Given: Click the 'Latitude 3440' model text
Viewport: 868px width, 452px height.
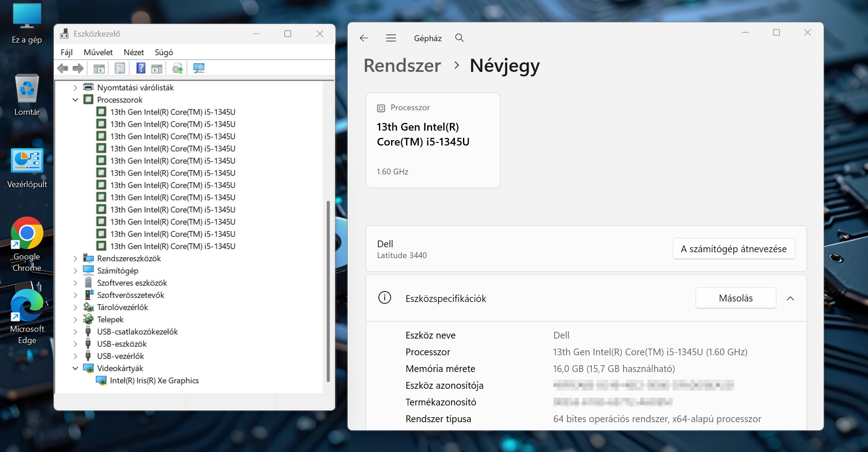Looking at the screenshot, I should tap(402, 255).
